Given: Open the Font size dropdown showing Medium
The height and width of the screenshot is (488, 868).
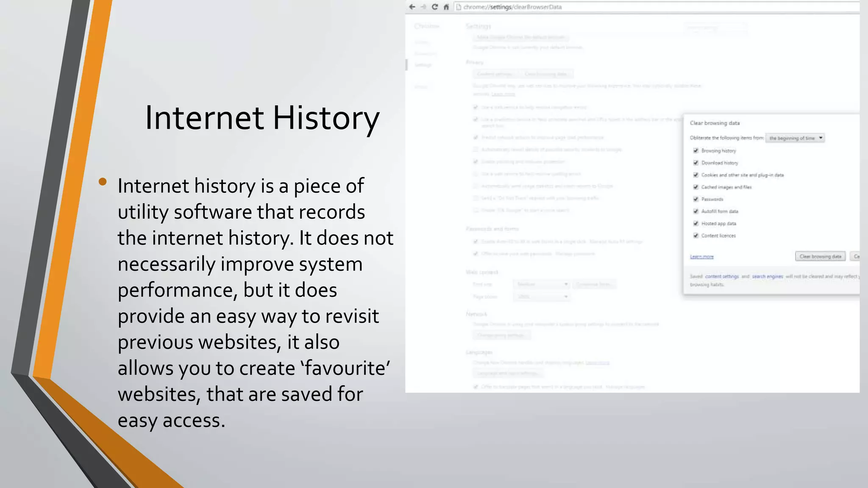Looking at the screenshot, I should pyautogui.click(x=541, y=284).
